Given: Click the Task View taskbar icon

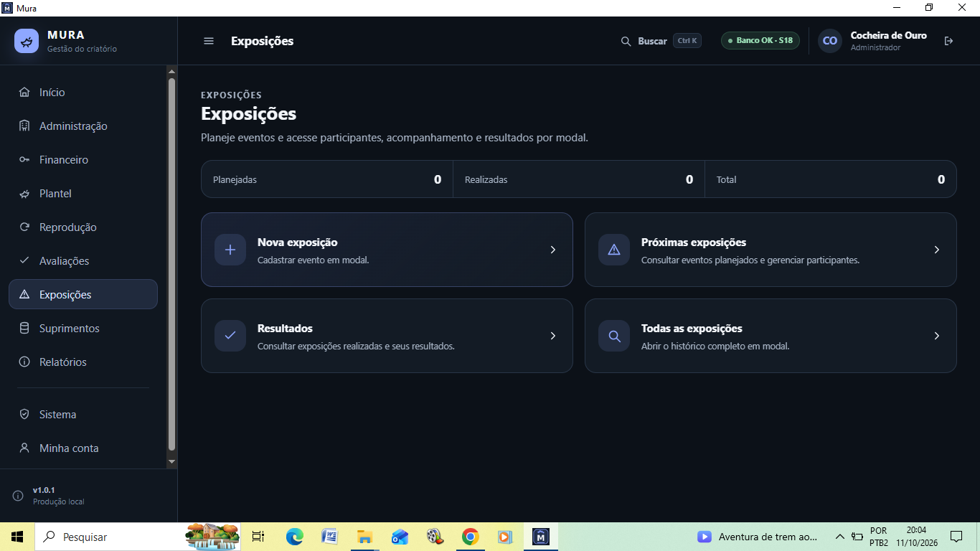Looking at the screenshot, I should point(258,537).
